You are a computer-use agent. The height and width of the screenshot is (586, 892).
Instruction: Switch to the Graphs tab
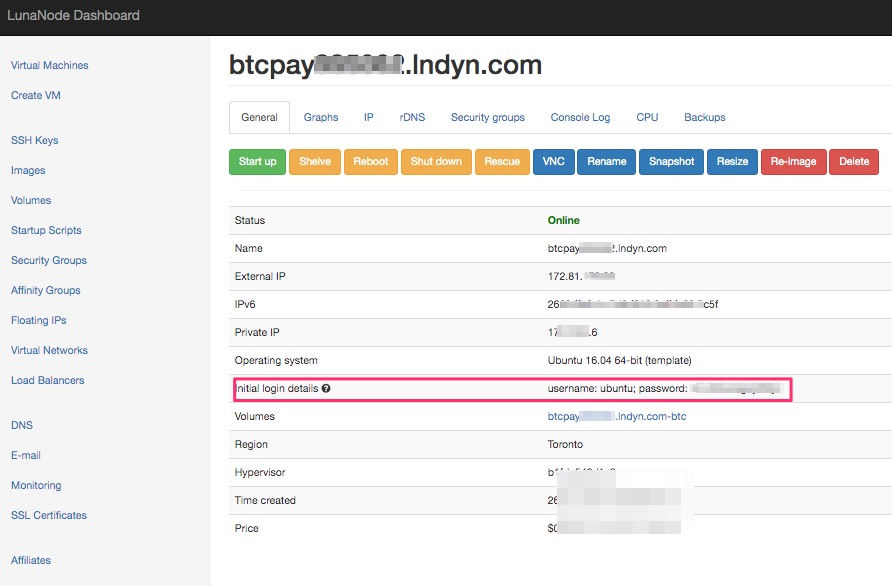coord(321,117)
